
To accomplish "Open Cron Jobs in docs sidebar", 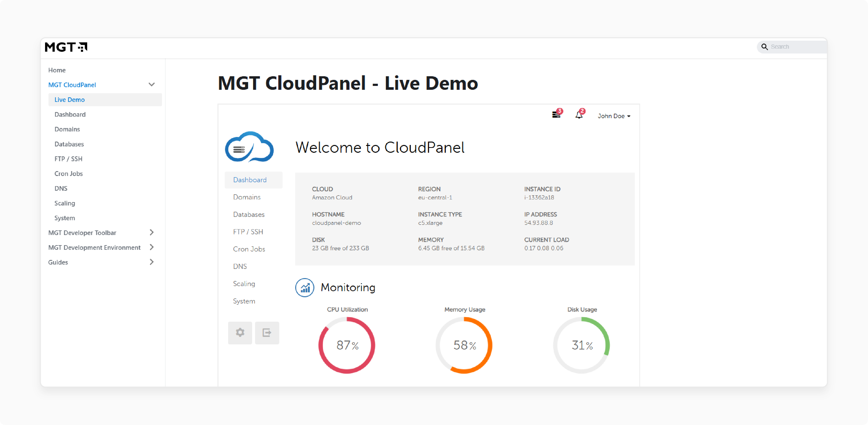I will (x=69, y=174).
